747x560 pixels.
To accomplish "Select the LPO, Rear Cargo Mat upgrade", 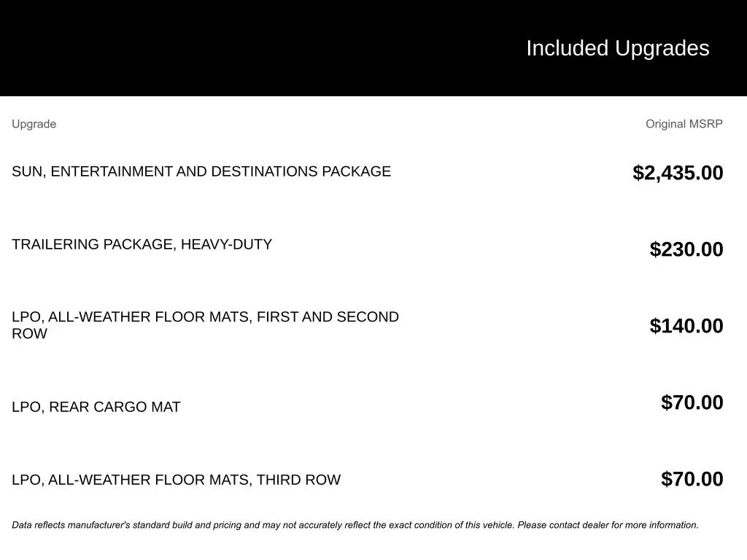I will pos(96,407).
